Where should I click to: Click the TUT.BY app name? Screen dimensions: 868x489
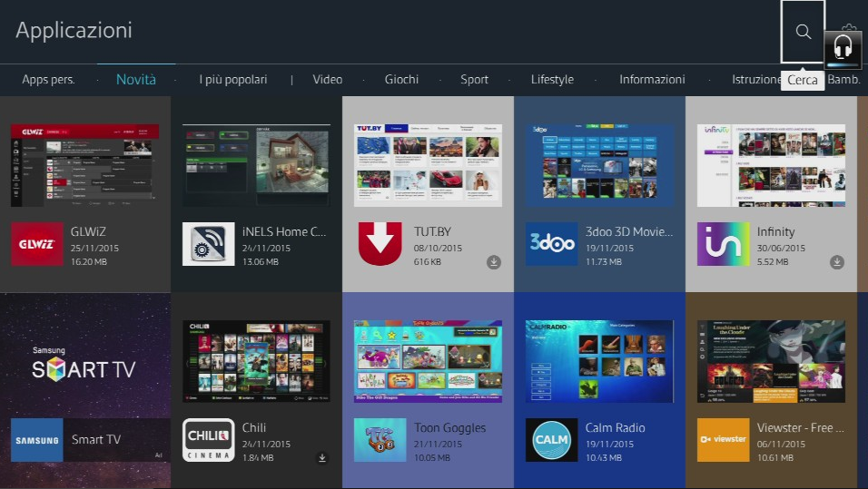tap(432, 231)
